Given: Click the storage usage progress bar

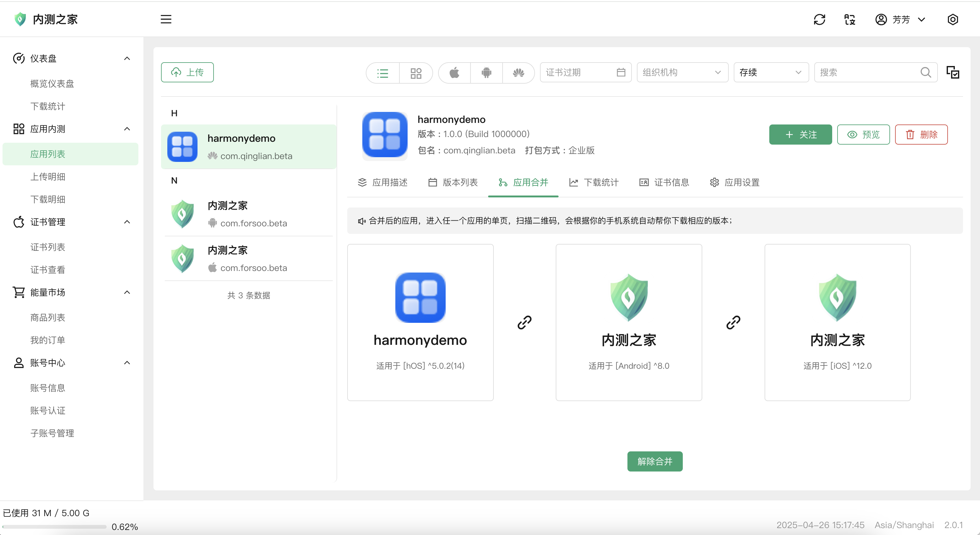Looking at the screenshot, I should tap(54, 527).
